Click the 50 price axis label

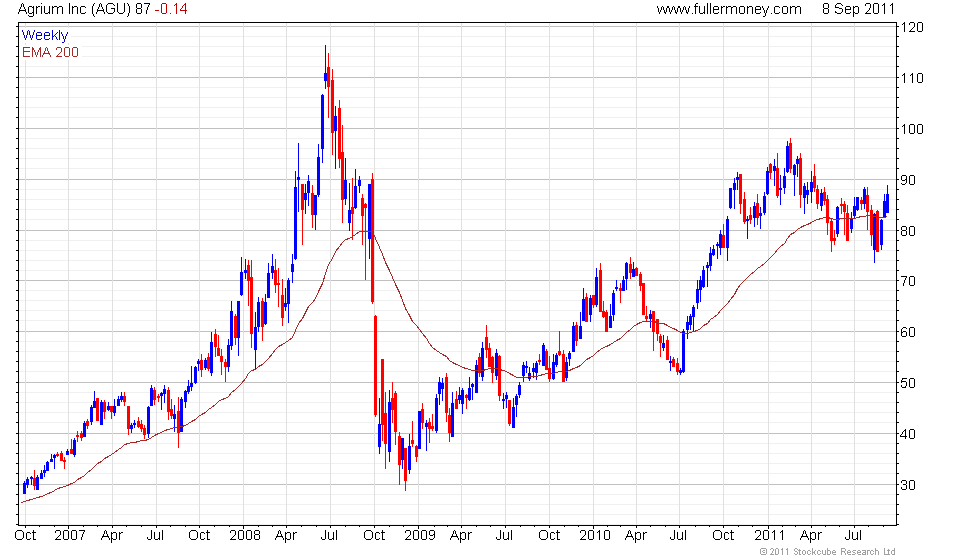(x=908, y=383)
